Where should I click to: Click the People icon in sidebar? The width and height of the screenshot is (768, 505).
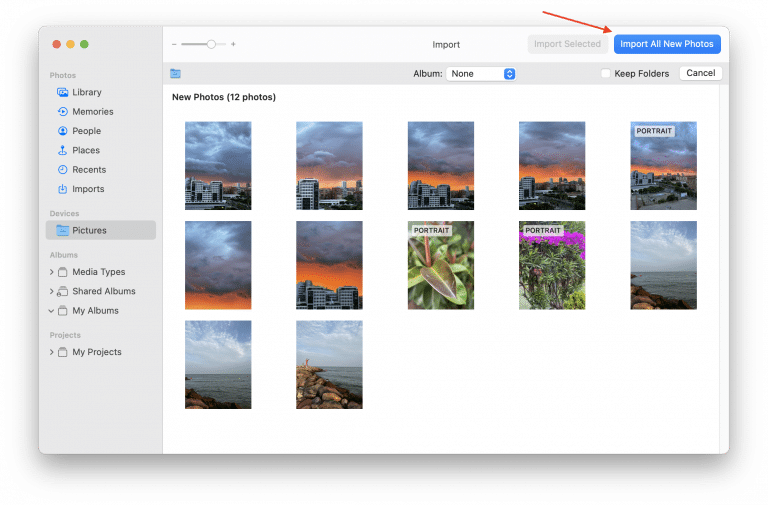coord(62,131)
